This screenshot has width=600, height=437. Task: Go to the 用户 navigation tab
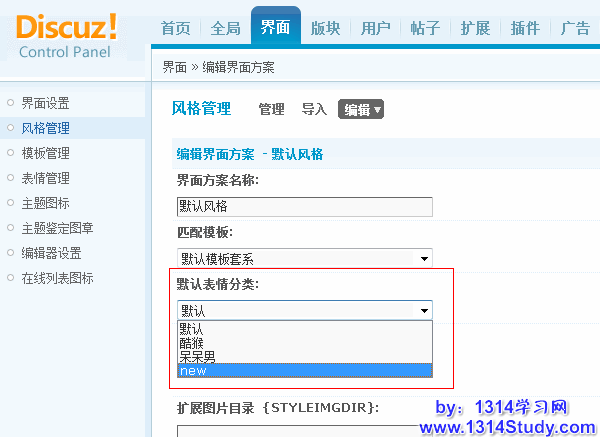pos(376,28)
